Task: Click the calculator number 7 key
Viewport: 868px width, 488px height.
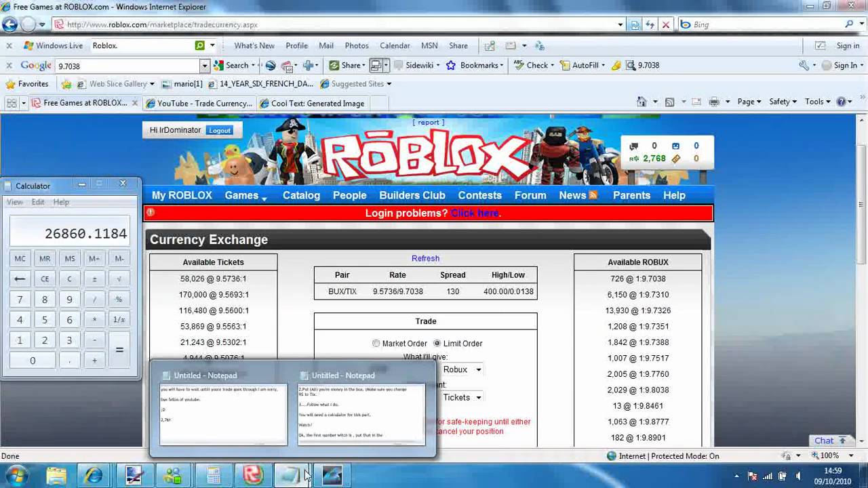Action: coord(20,300)
